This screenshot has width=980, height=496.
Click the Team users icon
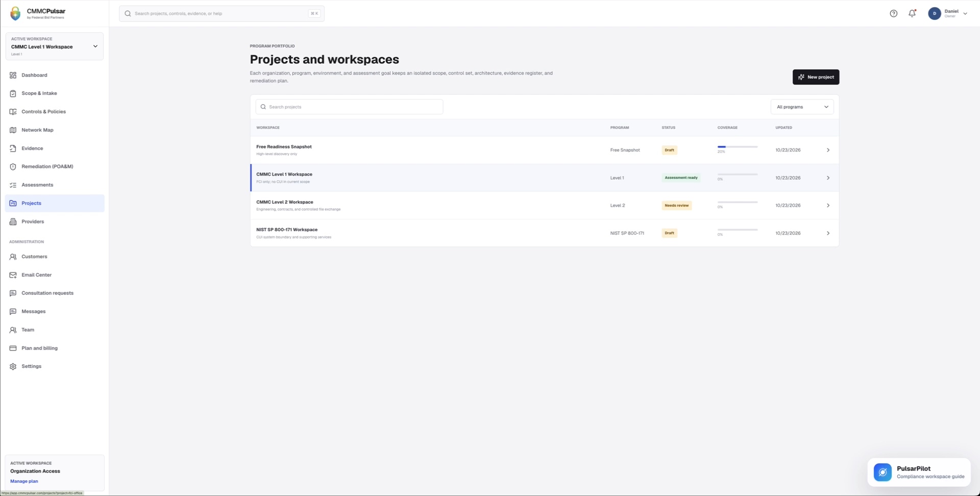point(13,330)
